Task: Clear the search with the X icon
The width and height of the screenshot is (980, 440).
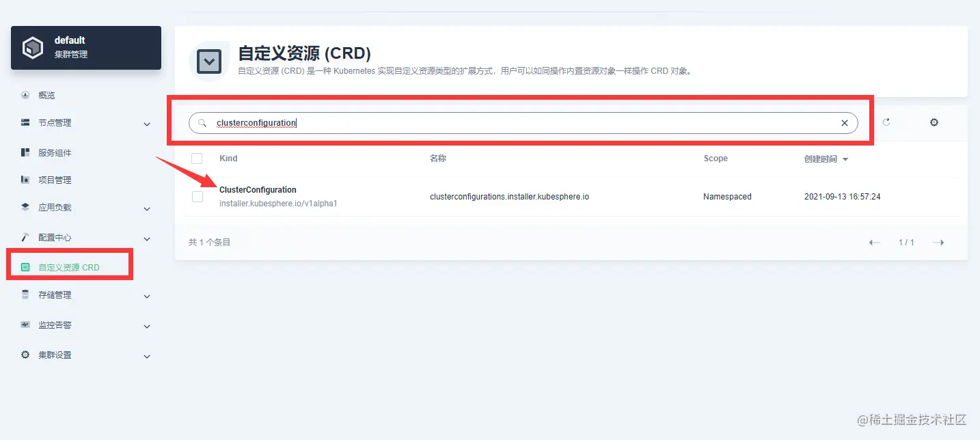Action: pyautogui.click(x=844, y=123)
